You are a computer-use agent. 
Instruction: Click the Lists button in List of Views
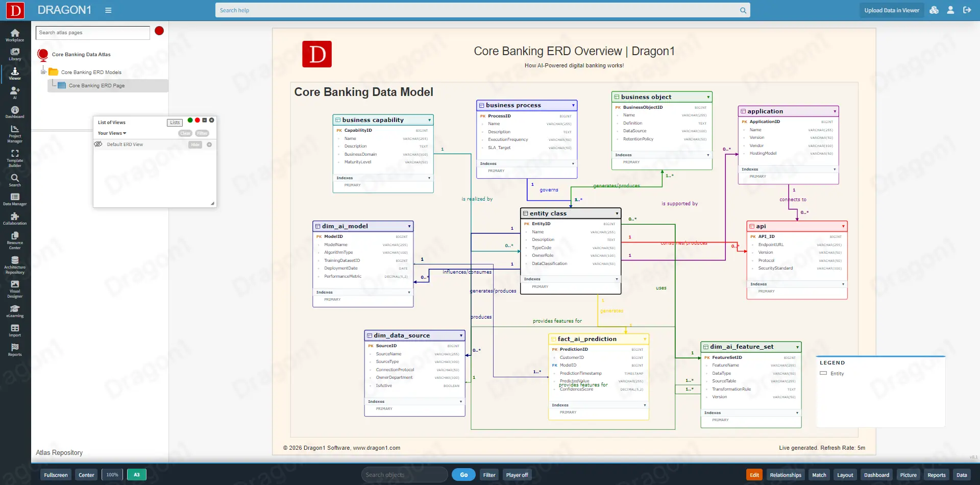(x=175, y=123)
